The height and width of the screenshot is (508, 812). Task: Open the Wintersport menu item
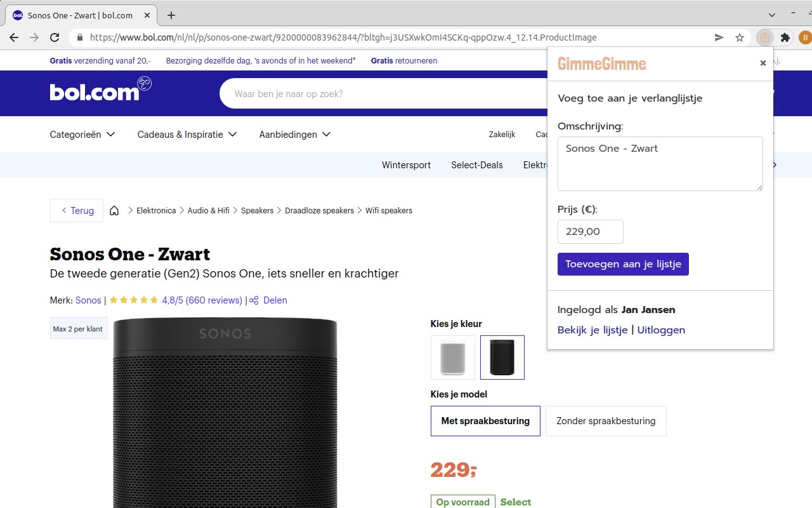click(x=406, y=165)
